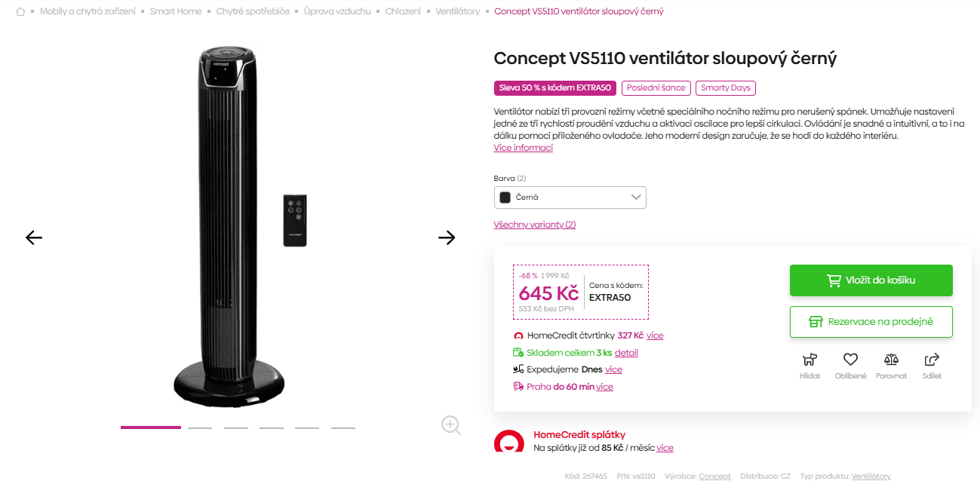Viewport: 980px width, 484px height.
Task: Click the Hlídat watchdog icon
Action: point(809,360)
